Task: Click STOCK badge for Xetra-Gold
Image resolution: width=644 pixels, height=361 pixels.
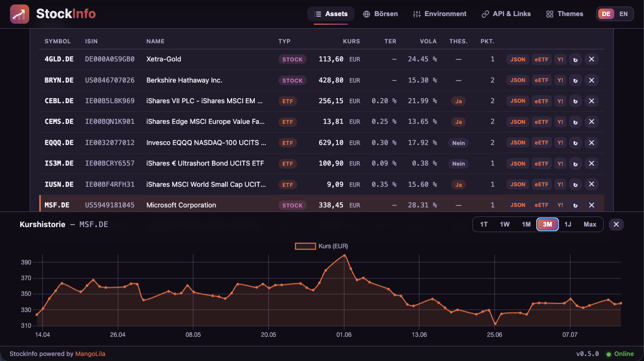Action: (293, 59)
